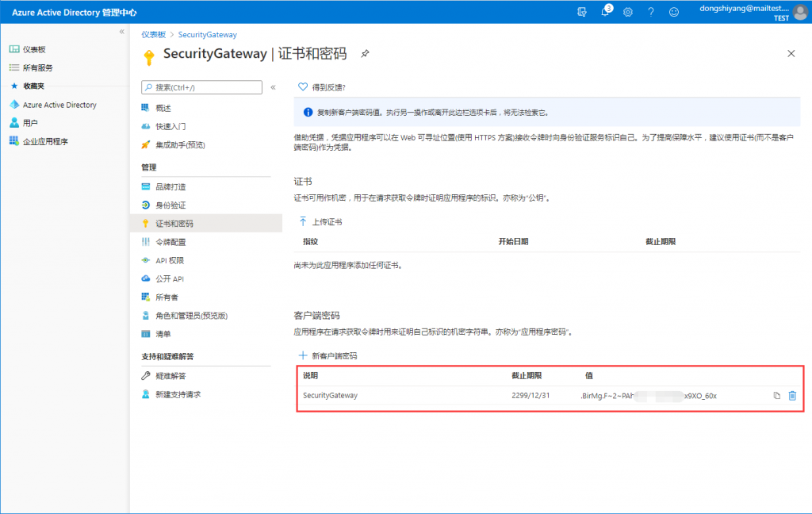Open 所有服务 in the sidebar
Image resolution: width=812 pixels, height=514 pixels.
(x=37, y=67)
